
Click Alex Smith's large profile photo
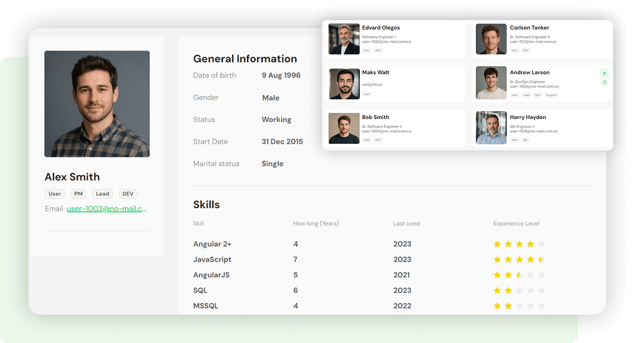[96, 103]
